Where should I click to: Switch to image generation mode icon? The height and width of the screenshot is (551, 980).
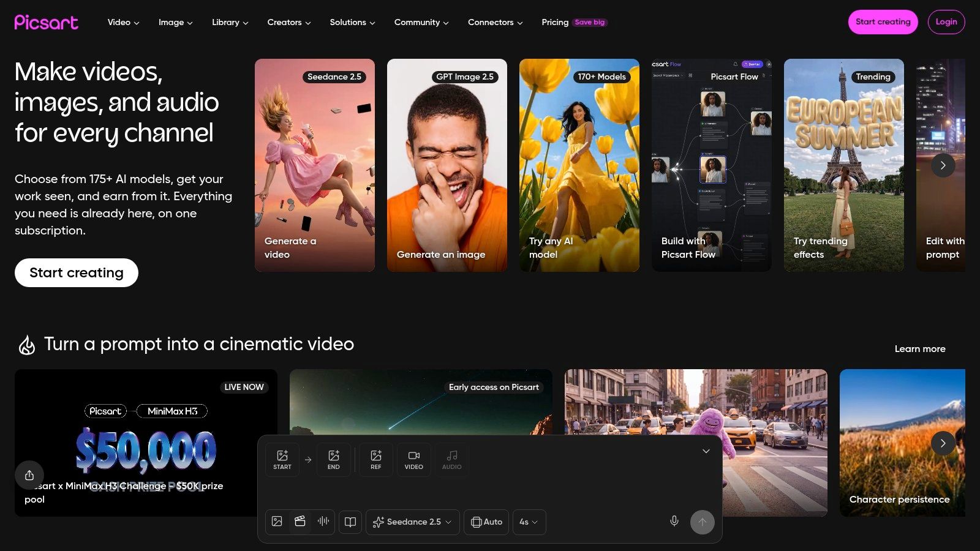click(277, 522)
